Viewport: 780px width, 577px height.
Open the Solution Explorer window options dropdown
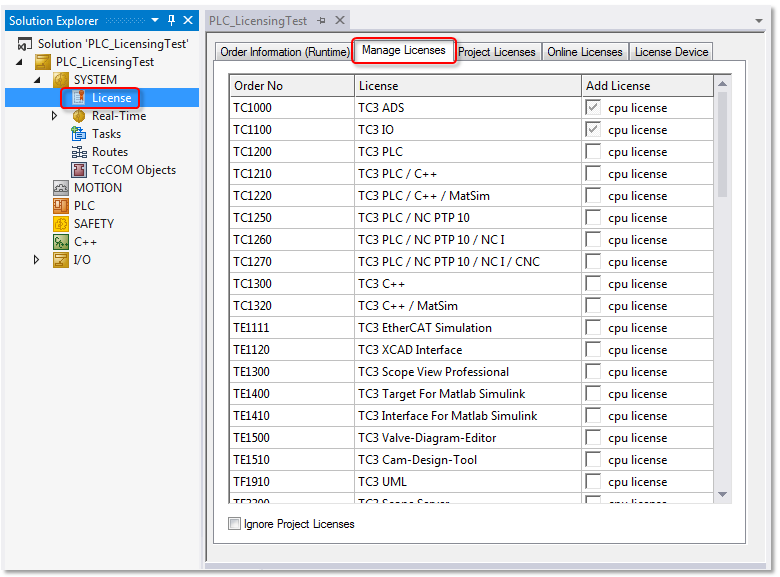coord(155,20)
